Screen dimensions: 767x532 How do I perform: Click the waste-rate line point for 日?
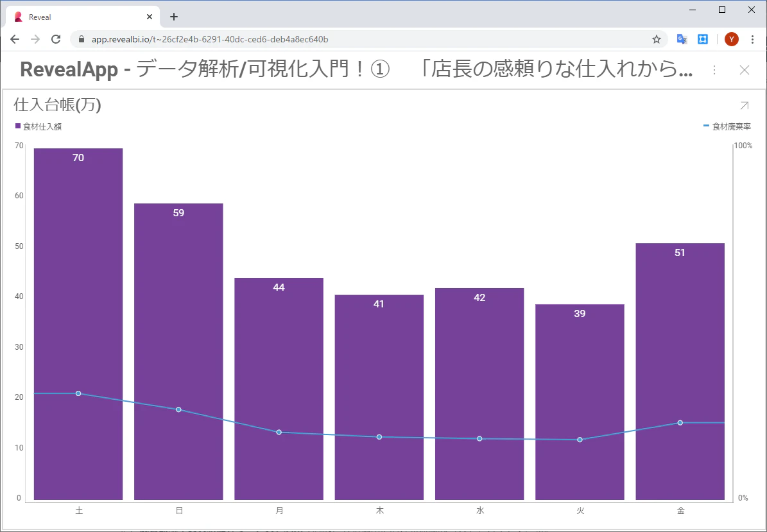click(x=178, y=409)
